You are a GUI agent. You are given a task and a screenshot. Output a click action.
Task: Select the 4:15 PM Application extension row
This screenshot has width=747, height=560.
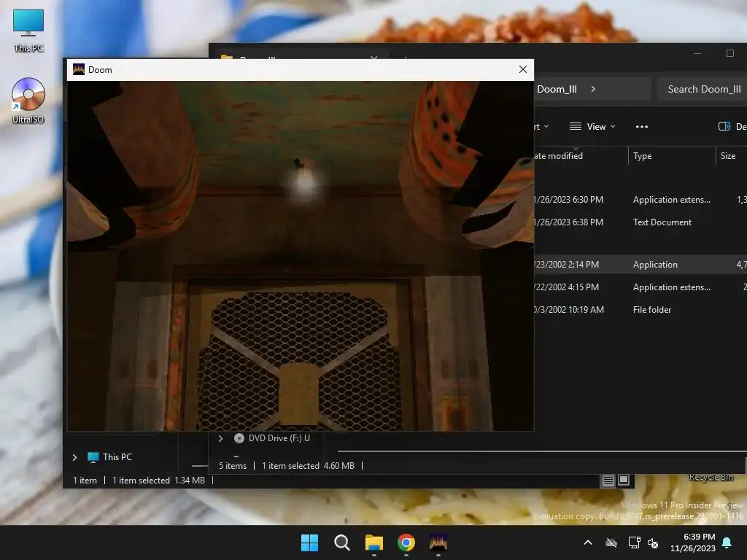click(x=640, y=287)
